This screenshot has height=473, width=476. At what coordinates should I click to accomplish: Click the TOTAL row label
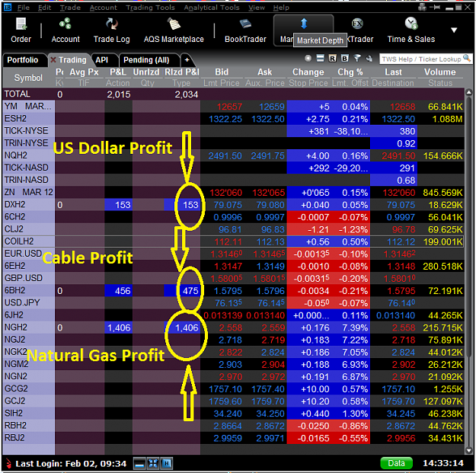(x=18, y=94)
